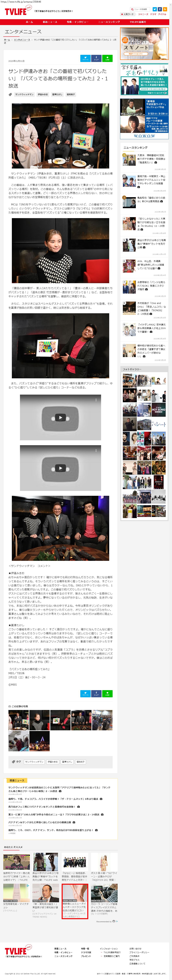
Task: Open the アイドル popular word link
Action: tap(162, 14)
